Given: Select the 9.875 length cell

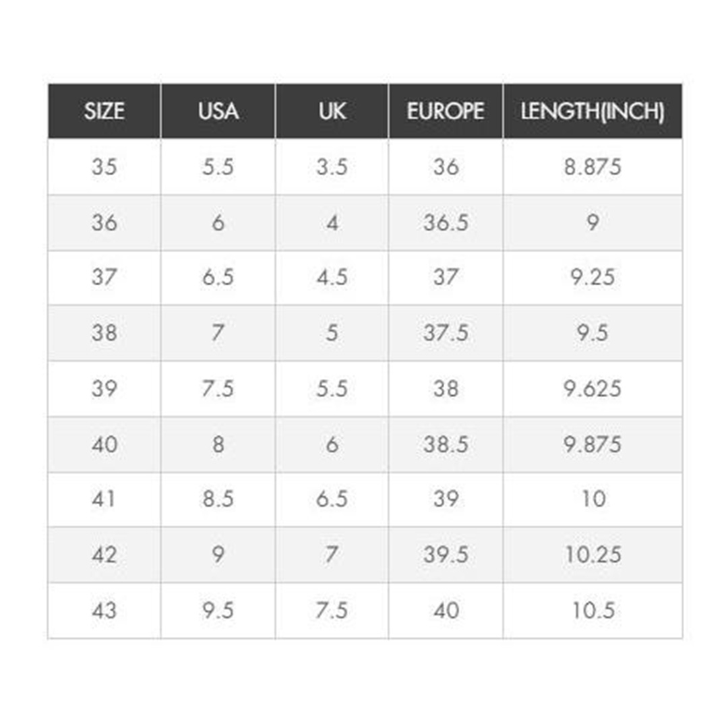Looking at the screenshot, I should click(x=593, y=444).
